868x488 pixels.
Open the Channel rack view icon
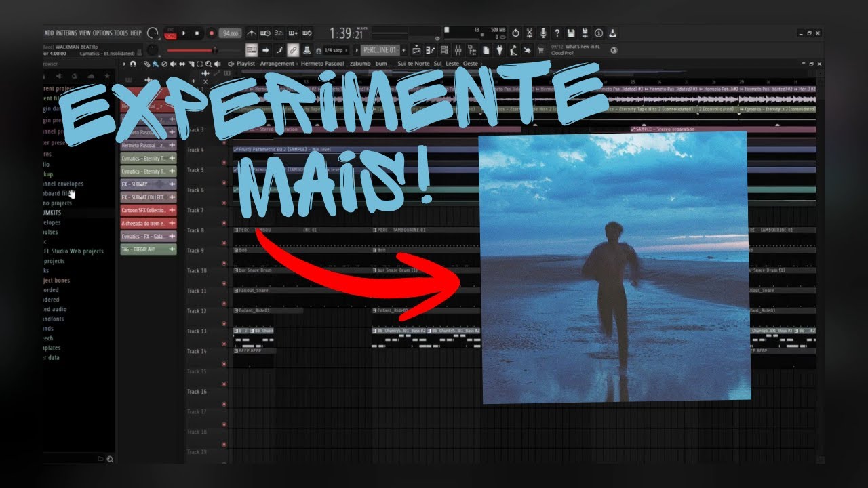[444, 50]
